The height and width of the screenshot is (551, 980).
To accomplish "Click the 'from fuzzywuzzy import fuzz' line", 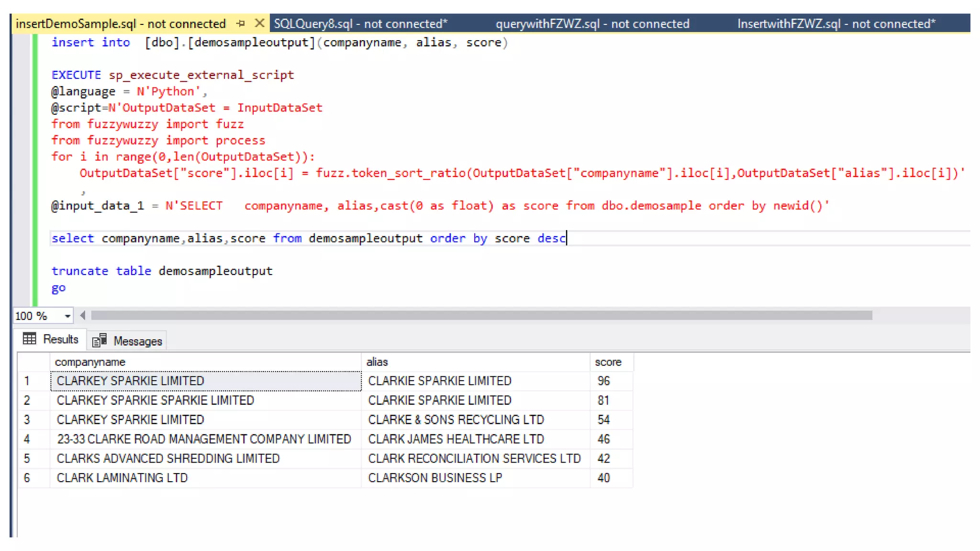I will pyautogui.click(x=147, y=124).
